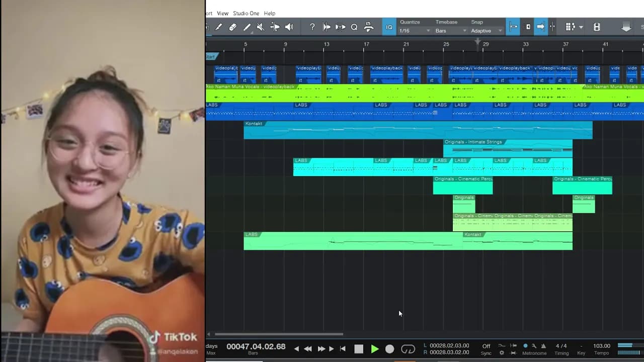644x362 pixels.
Task: Open metronome setup wrench icon
Action: pyautogui.click(x=534, y=345)
